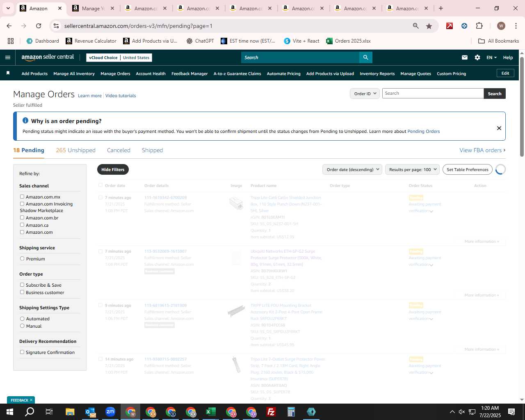The width and height of the screenshot is (525, 420).
Task: Check the Amazon.com.mx sales channel filter
Action: (22, 197)
